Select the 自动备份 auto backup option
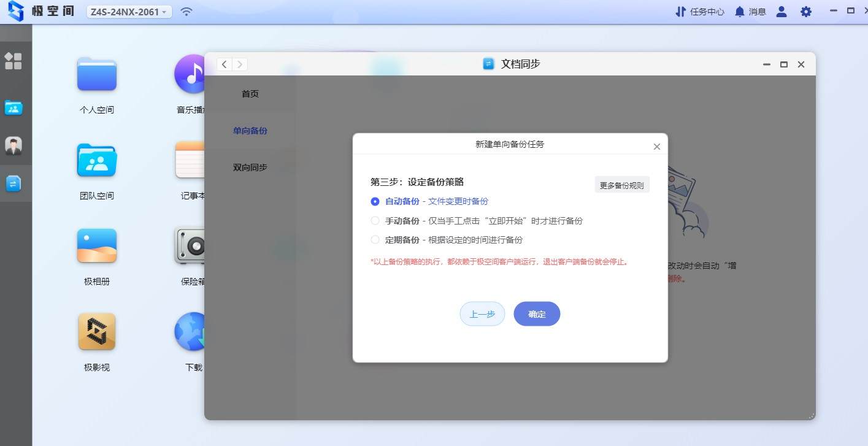The width and height of the screenshot is (868, 446). coord(375,201)
